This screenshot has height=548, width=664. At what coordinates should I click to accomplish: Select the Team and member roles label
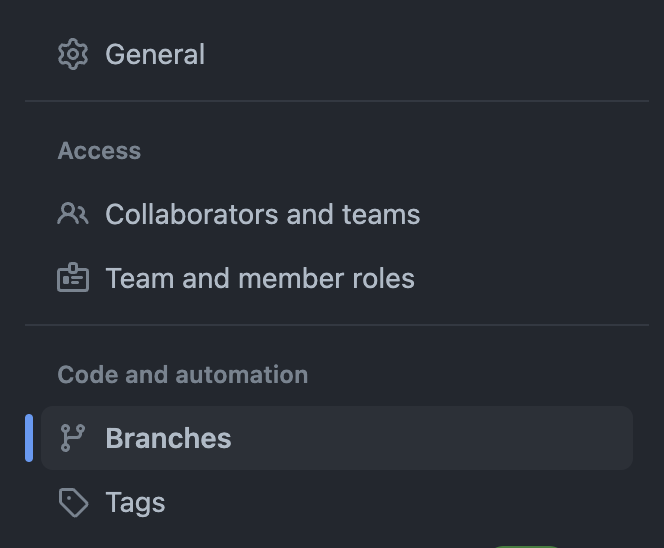(x=260, y=279)
